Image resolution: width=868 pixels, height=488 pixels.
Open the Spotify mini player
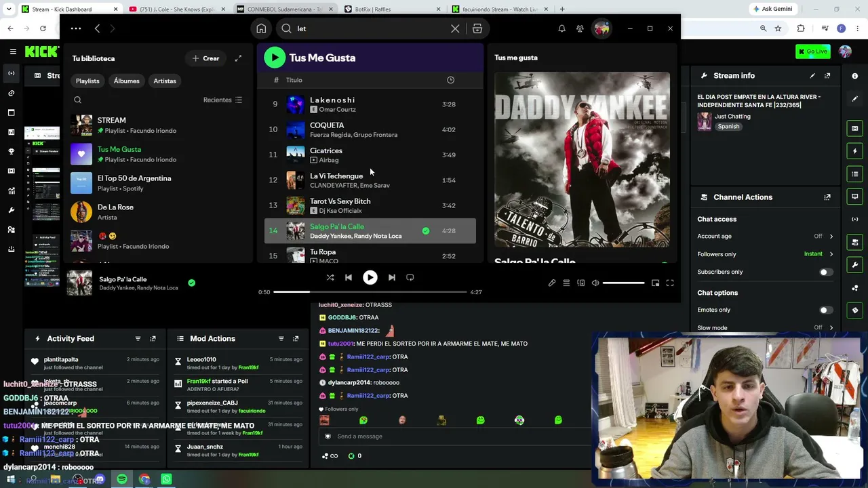655,283
